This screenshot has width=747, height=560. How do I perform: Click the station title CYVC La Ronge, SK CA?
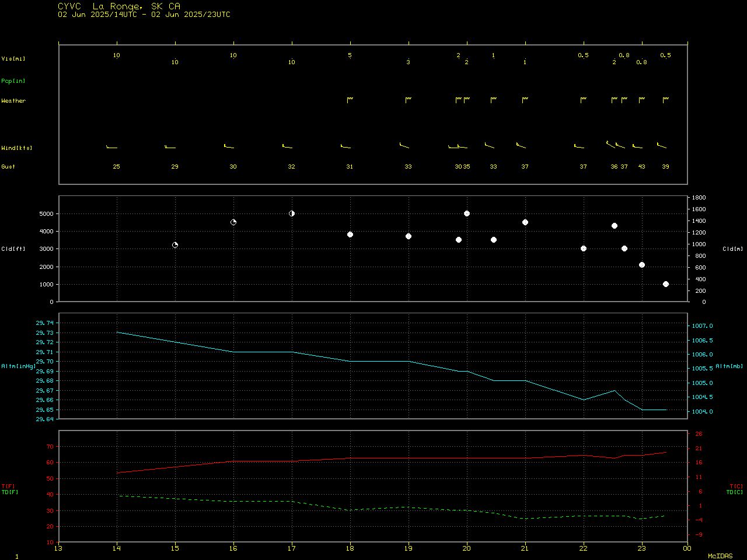point(119,6)
